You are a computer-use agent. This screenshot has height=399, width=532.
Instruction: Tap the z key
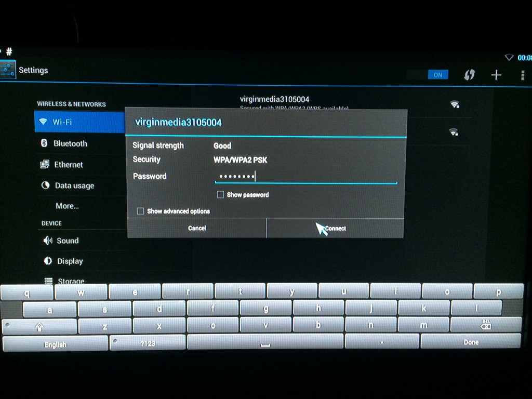[x=105, y=326]
